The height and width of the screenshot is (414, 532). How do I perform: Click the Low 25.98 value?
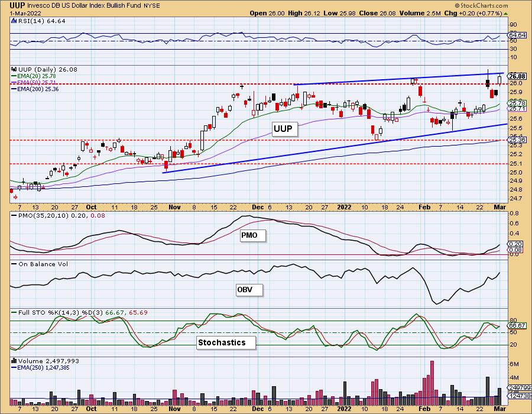point(339,13)
